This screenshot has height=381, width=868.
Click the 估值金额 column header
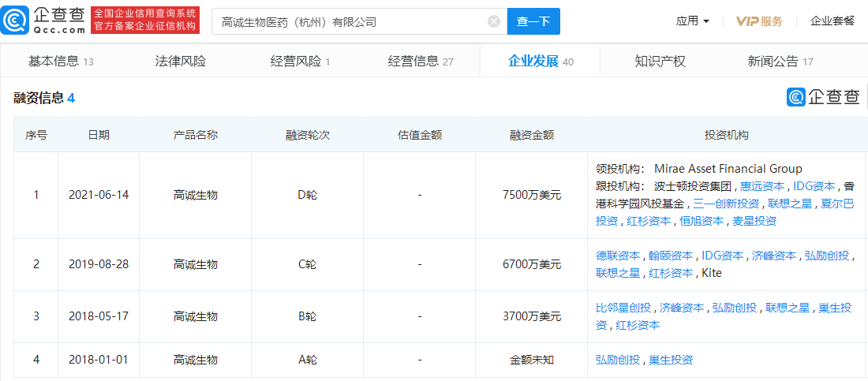(x=420, y=135)
